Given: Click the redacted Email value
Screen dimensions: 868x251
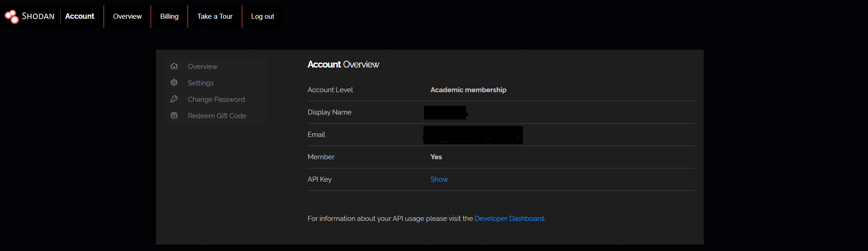Looking at the screenshot, I should tap(473, 135).
